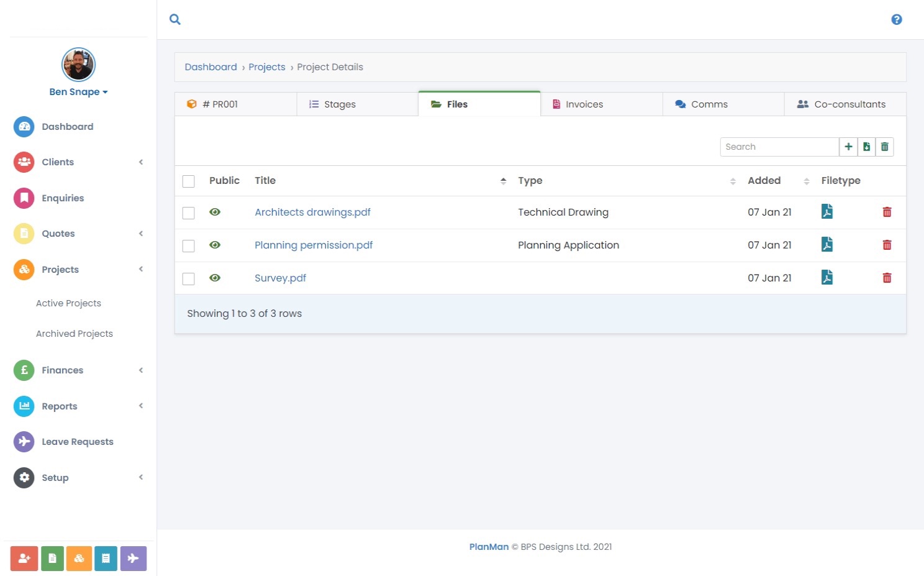The image size is (924, 576).
Task: Open the red add-client quick action icon
Action: click(24, 558)
